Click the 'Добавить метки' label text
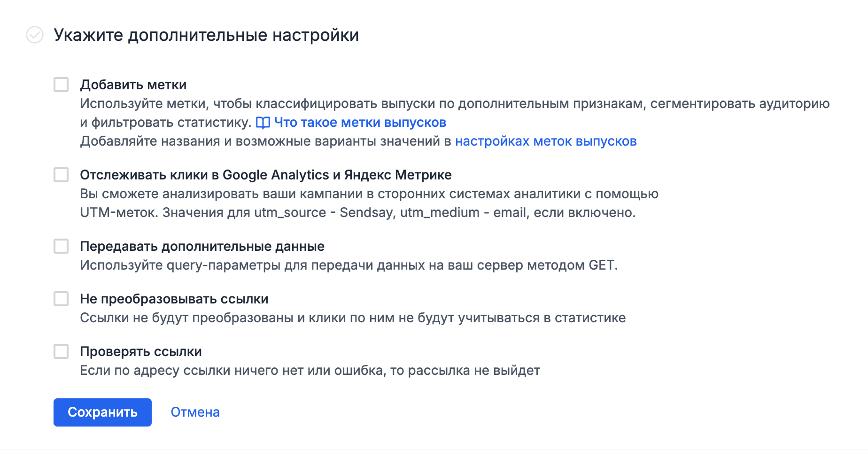This screenshot has height=450, width=868. (x=133, y=85)
